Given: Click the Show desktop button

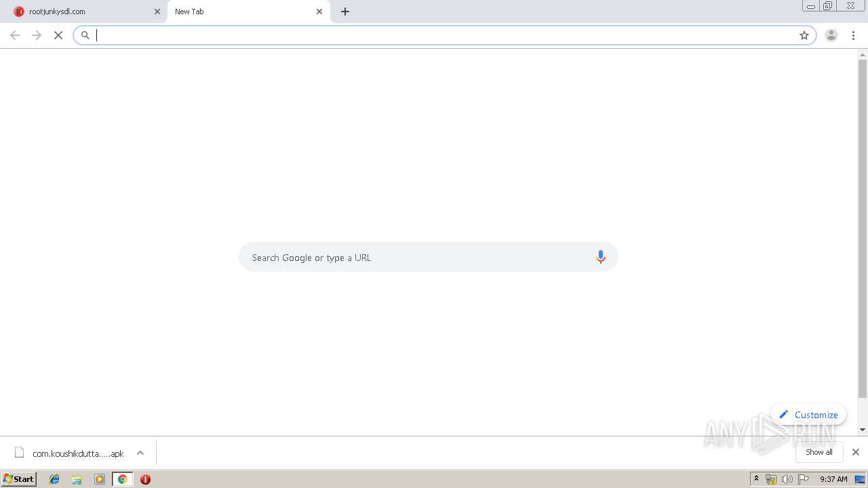Looking at the screenshot, I should pyautogui.click(x=860, y=479).
